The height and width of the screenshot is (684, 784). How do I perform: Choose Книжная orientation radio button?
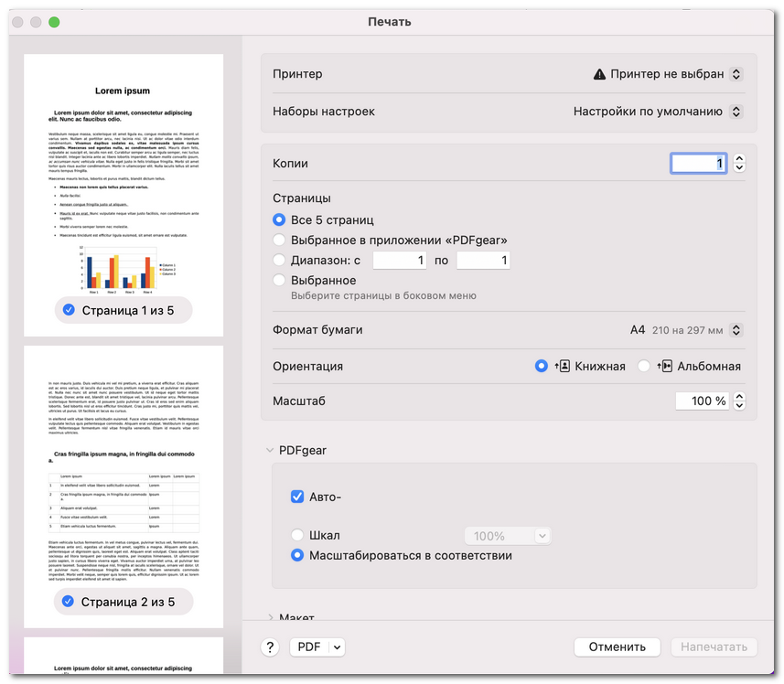[x=541, y=366]
